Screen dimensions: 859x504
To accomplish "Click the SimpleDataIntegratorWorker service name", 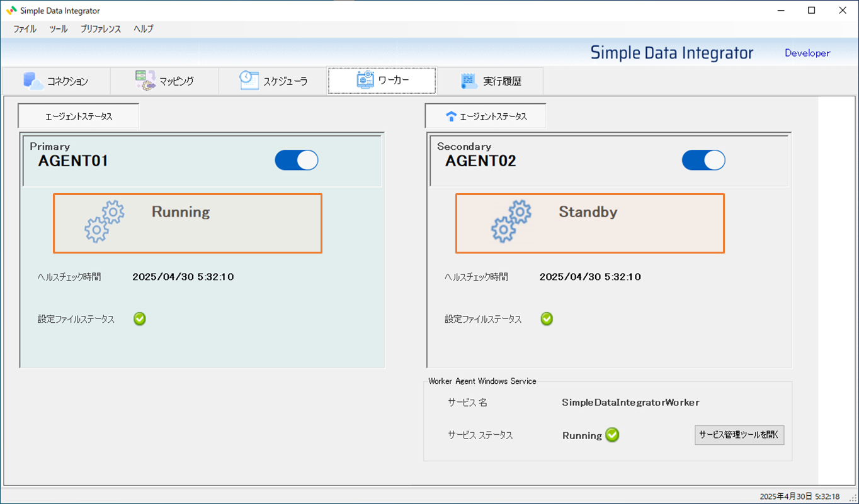I will point(630,403).
